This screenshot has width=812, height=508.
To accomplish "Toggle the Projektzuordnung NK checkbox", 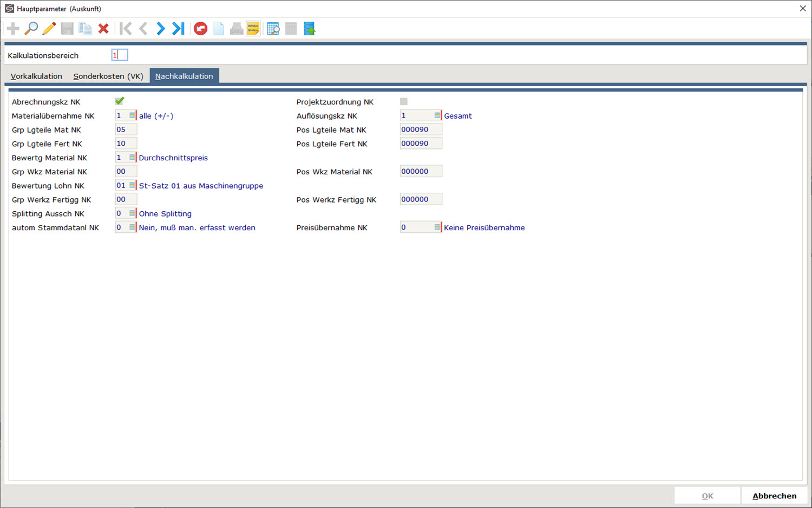I will click(404, 101).
